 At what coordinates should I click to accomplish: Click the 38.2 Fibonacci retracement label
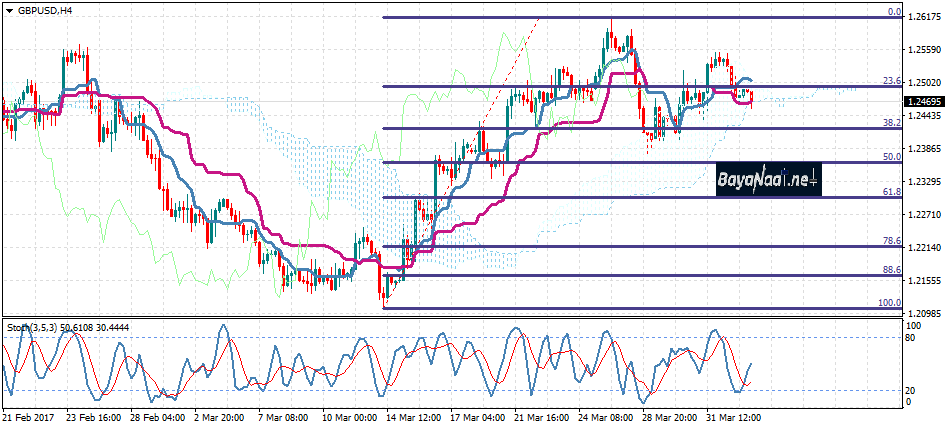[x=893, y=122]
